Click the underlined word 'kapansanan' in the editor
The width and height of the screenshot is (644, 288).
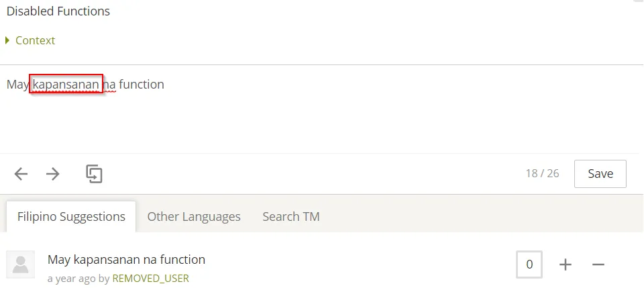click(x=66, y=84)
